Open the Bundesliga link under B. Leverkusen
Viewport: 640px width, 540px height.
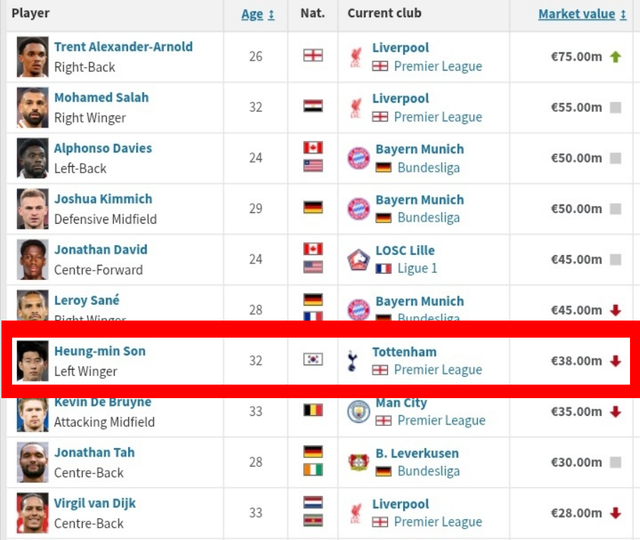click(x=428, y=471)
